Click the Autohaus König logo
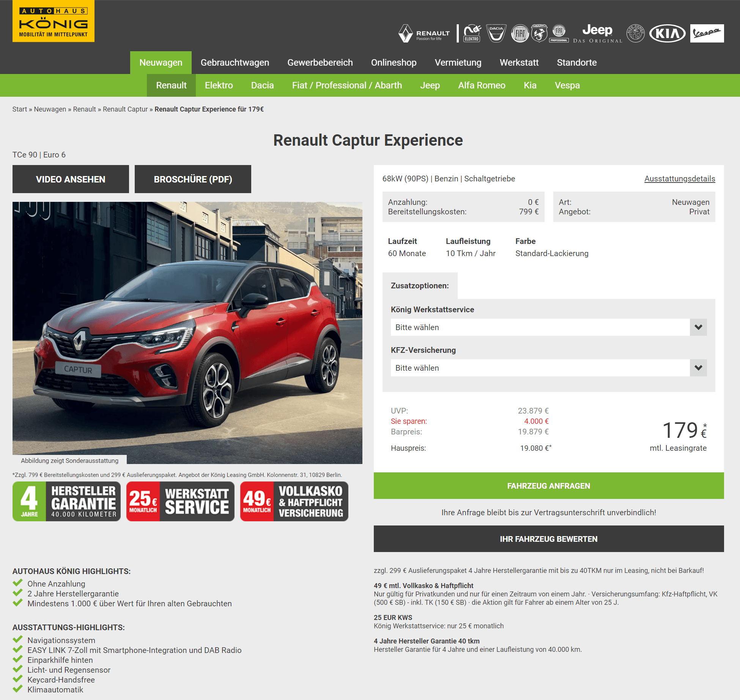Screen dimensions: 740x700 coord(54,21)
